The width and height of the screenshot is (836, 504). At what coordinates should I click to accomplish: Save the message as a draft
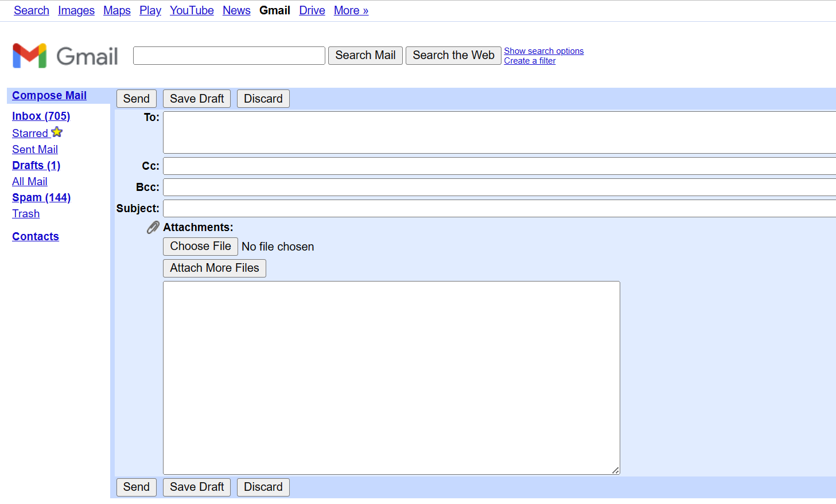(x=196, y=98)
